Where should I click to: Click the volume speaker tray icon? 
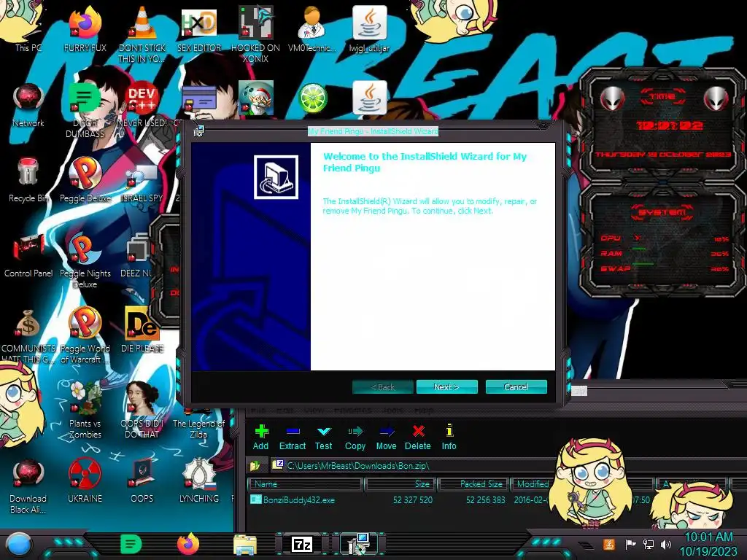tap(665, 544)
